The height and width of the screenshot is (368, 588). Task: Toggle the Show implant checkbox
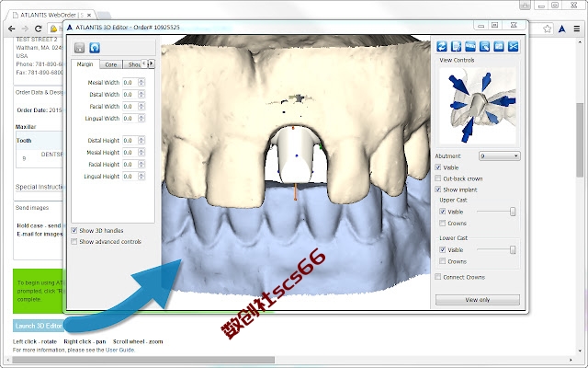point(438,190)
